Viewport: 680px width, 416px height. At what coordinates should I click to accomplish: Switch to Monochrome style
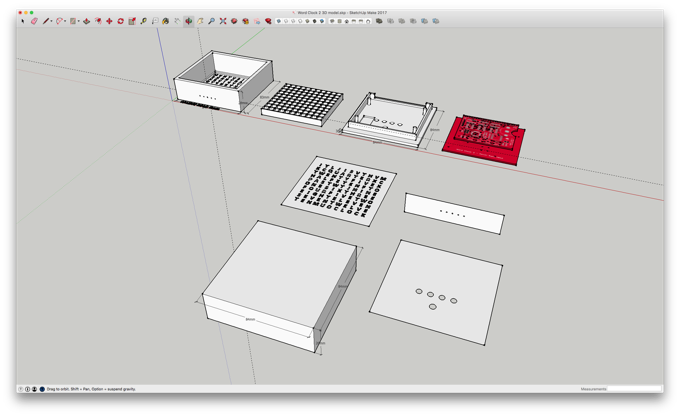[x=322, y=21]
